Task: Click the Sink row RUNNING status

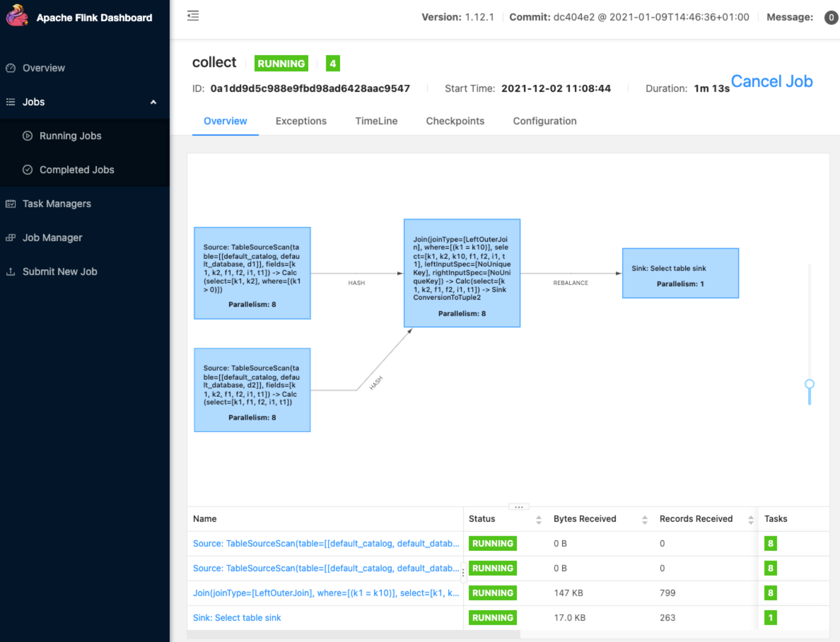Action: point(493,618)
